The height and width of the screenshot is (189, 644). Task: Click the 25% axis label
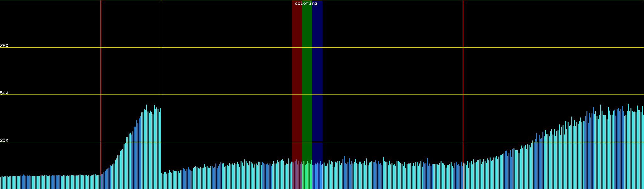(x=4, y=140)
